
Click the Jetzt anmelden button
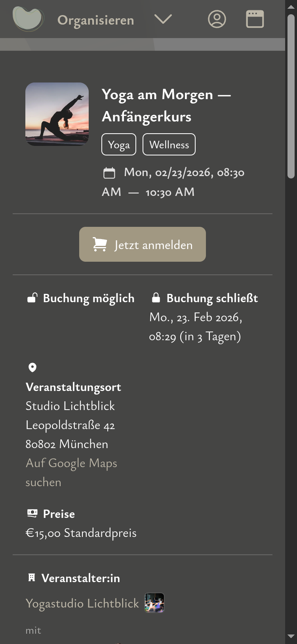click(x=143, y=244)
